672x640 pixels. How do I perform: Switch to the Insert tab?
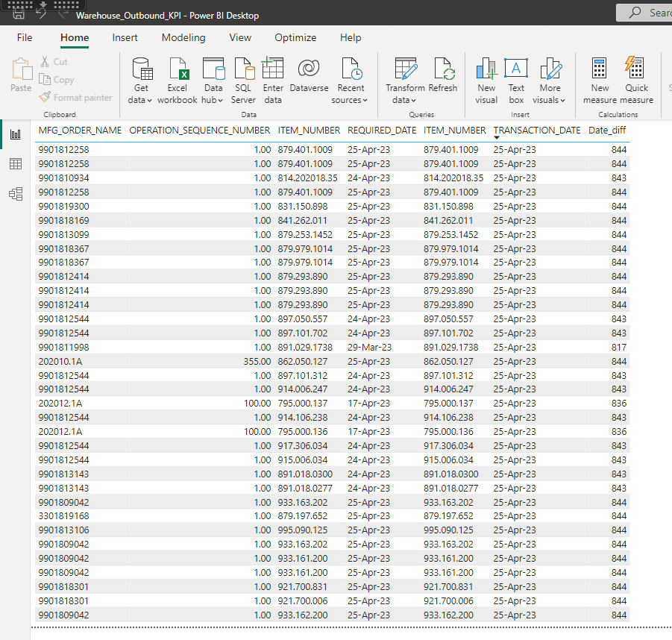(125, 37)
